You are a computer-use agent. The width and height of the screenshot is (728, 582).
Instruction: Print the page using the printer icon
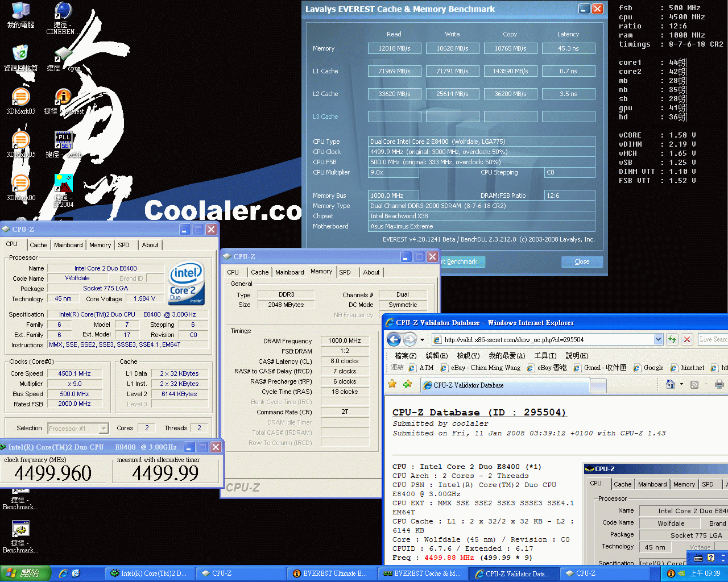tap(719, 385)
